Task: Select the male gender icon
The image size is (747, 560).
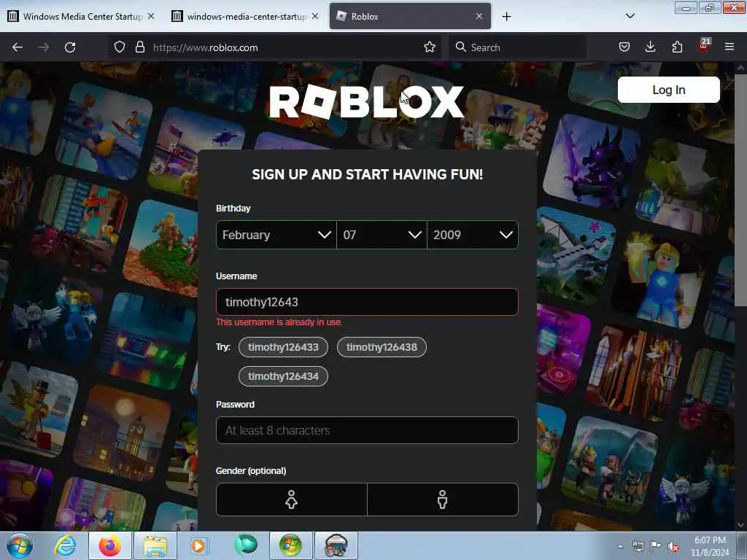Action: 443,499
